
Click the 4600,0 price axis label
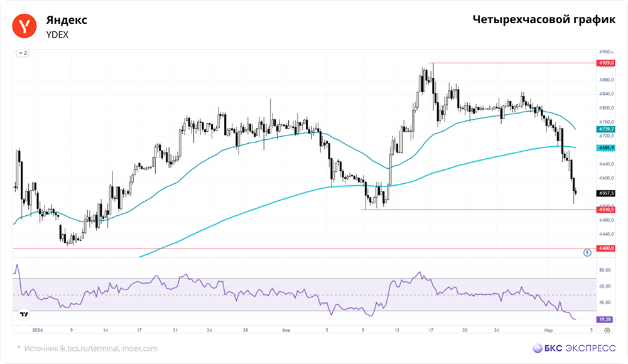click(607, 178)
